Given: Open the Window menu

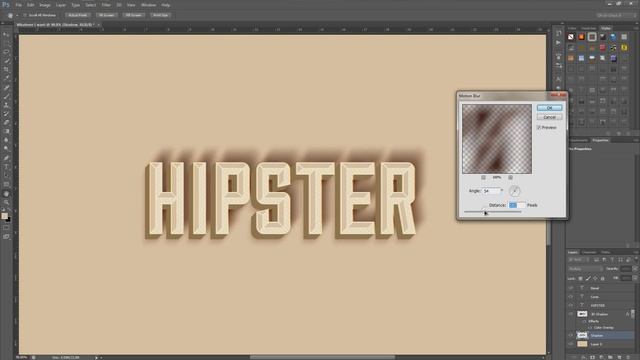Looking at the screenshot, I should pyautogui.click(x=148, y=5).
